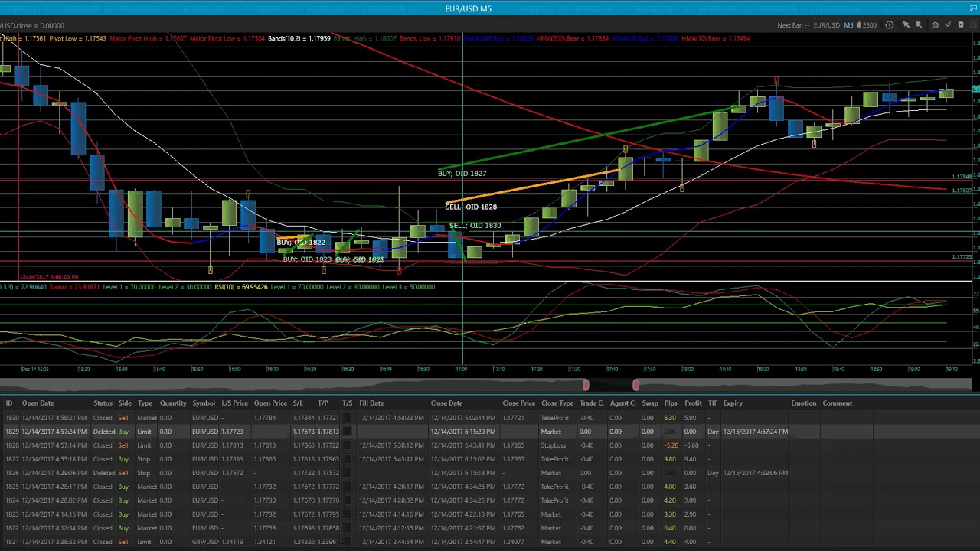The width and height of the screenshot is (980, 551).
Task: Sort by the Pips column header
Action: pyautogui.click(x=671, y=403)
